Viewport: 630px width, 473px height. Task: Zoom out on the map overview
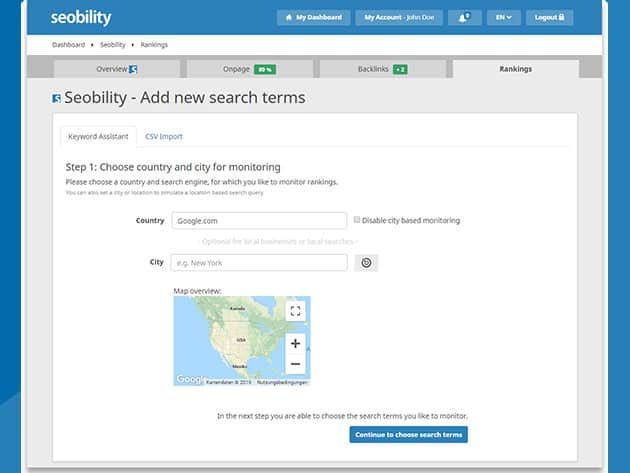[295, 364]
